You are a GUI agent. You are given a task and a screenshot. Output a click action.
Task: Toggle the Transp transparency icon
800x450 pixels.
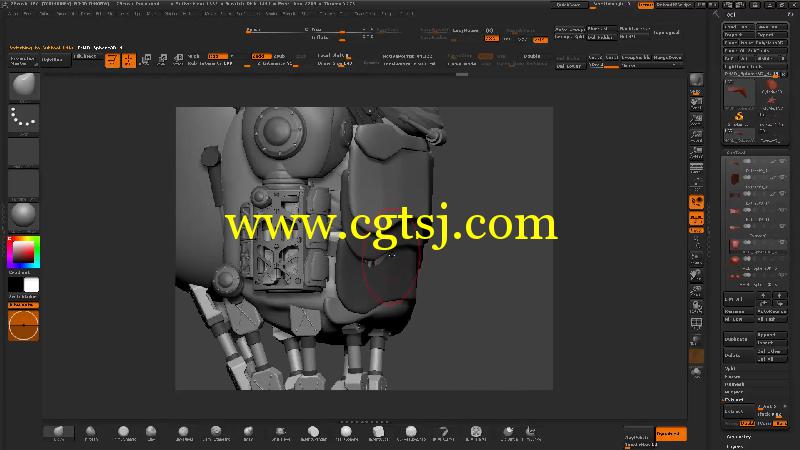(x=696, y=340)
